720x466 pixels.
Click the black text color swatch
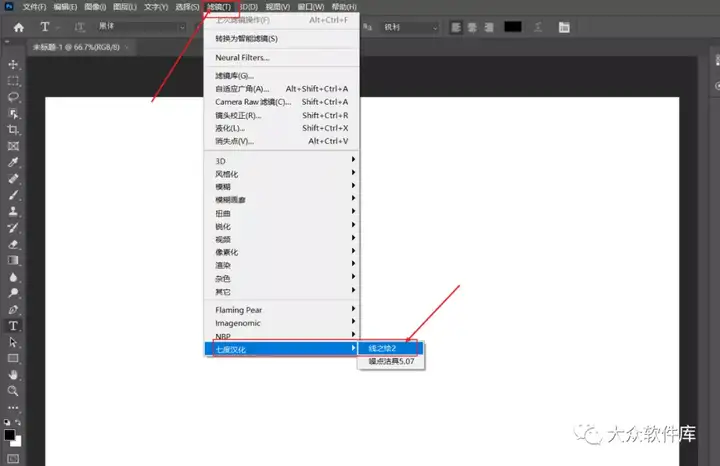(x=512, y=27)
